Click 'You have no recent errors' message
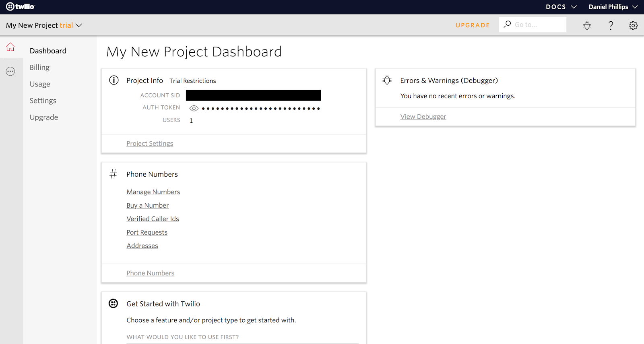Screen dimensions: 644x344 coord(458,96)
